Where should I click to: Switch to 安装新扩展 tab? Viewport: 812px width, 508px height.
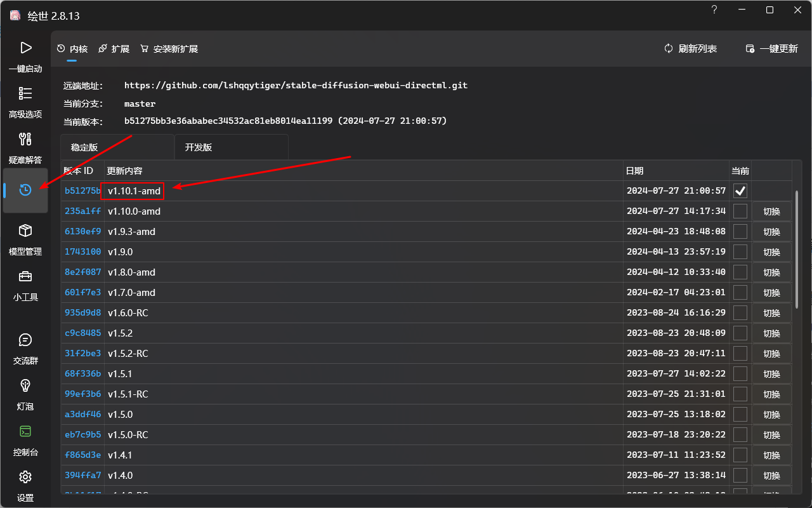click(x=169, y=49)
